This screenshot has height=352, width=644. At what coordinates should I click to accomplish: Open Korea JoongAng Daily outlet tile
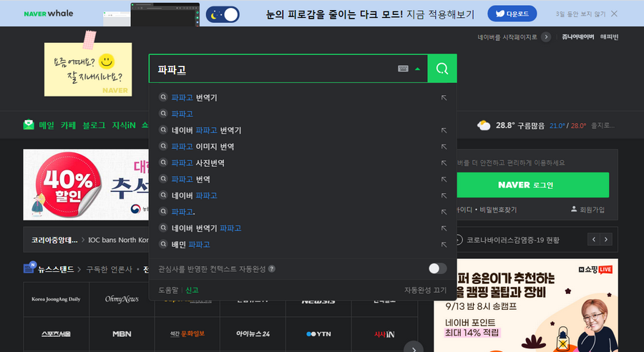point(56,299)
